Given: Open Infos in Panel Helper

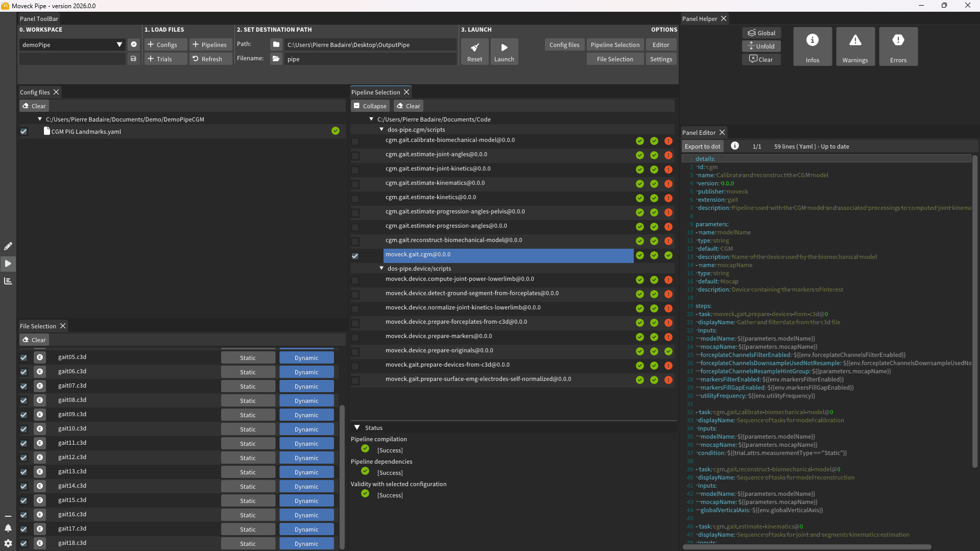Looking at the screenshot, I should pos(812,46).
